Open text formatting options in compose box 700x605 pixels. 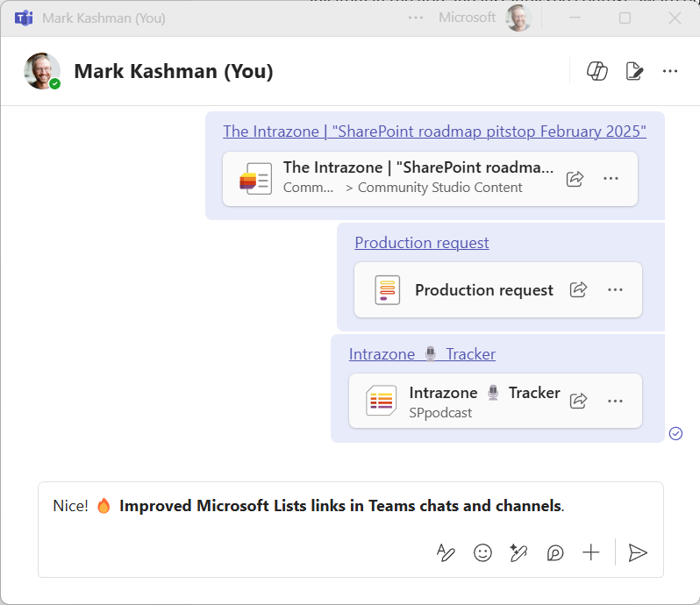click(x=446, y=552)
